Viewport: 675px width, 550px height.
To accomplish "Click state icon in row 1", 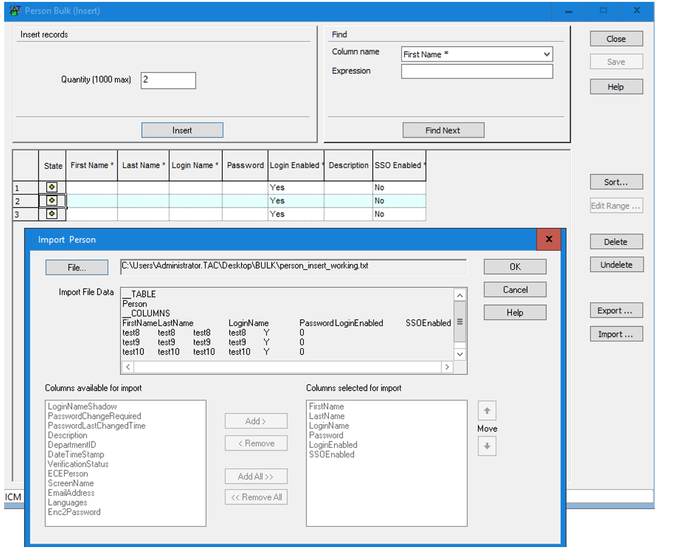I will (x=52, y=187).
